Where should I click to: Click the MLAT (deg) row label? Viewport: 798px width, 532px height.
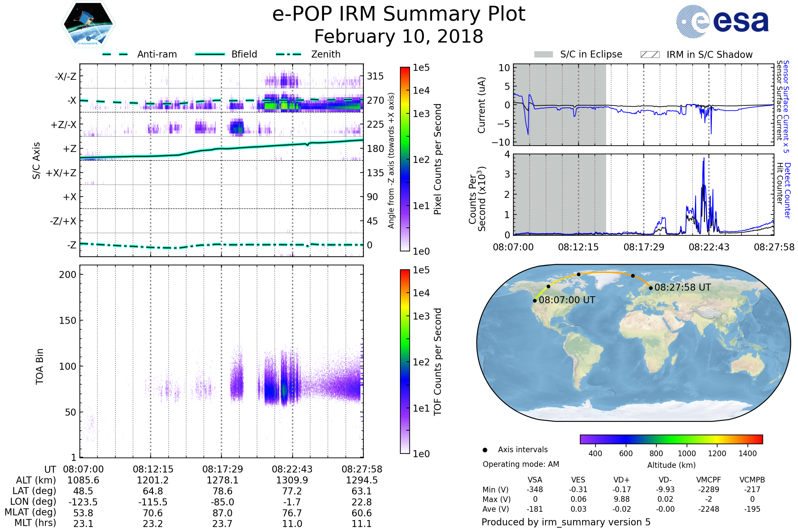[30, 512]
